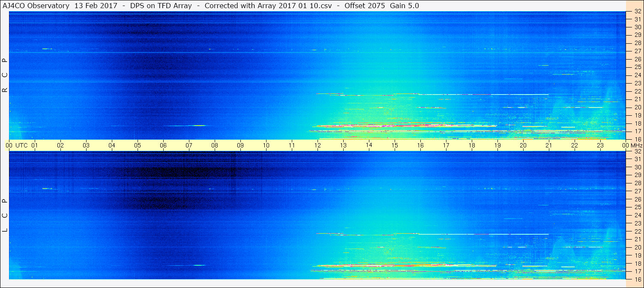Click the "AJ4CO Observatory" title text

36,6
